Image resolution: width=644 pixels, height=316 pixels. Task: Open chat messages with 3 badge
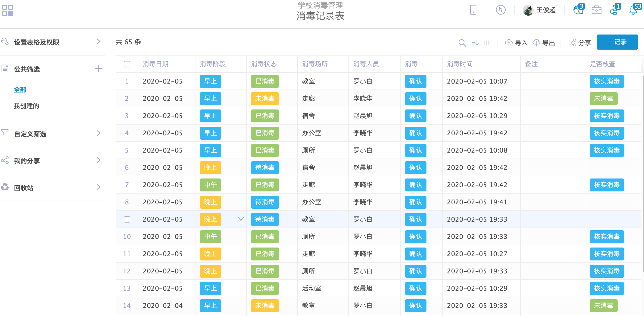(578, 10)
